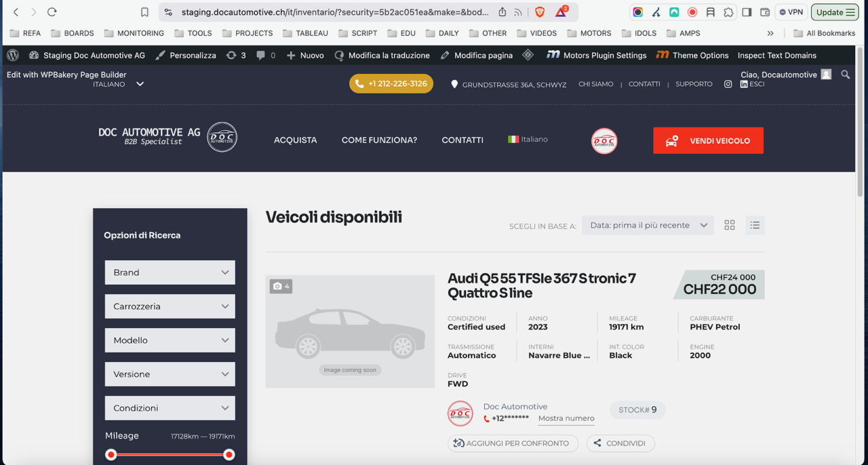Open CHI SIAMO link in top bar
This screenshot has height=465, width=868.
(595, 84)
